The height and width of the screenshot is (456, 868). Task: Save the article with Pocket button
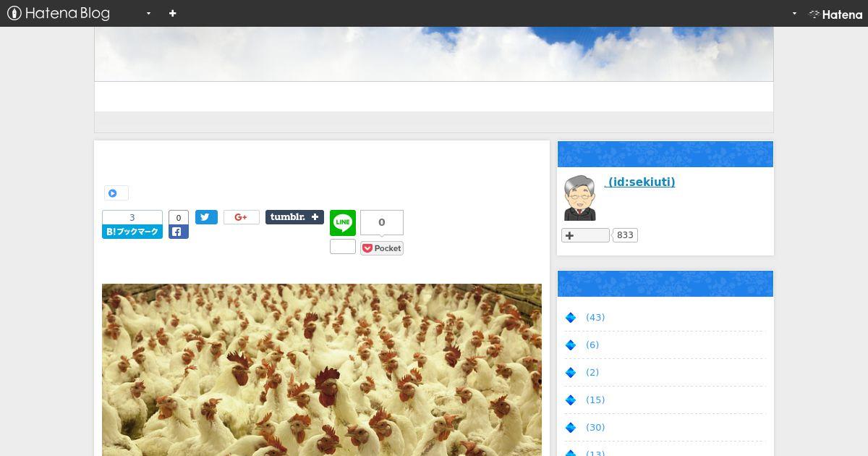click(382, 248)
